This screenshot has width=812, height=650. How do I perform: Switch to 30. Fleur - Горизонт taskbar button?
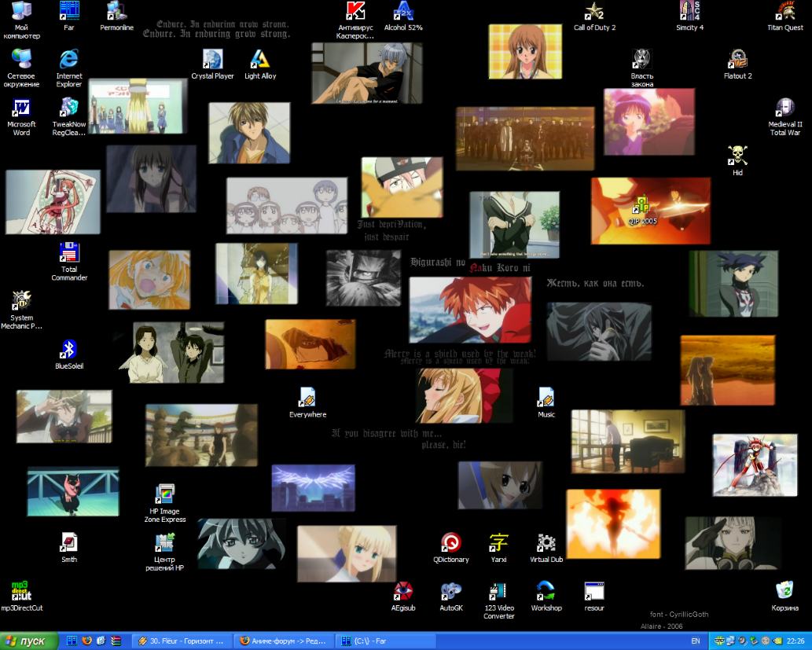[x=182, y=641]
